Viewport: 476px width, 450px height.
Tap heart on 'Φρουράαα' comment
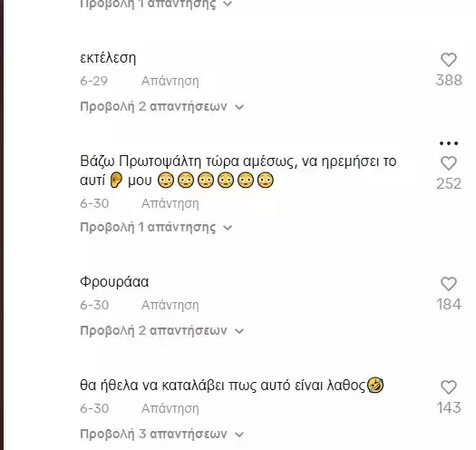449,284
